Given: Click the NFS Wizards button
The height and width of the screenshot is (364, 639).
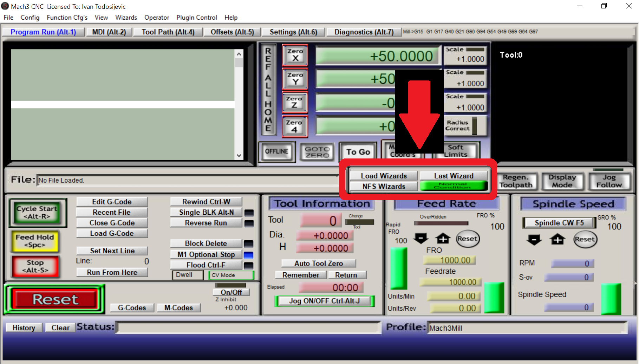Looking at the screenshot, I should 384,186.
